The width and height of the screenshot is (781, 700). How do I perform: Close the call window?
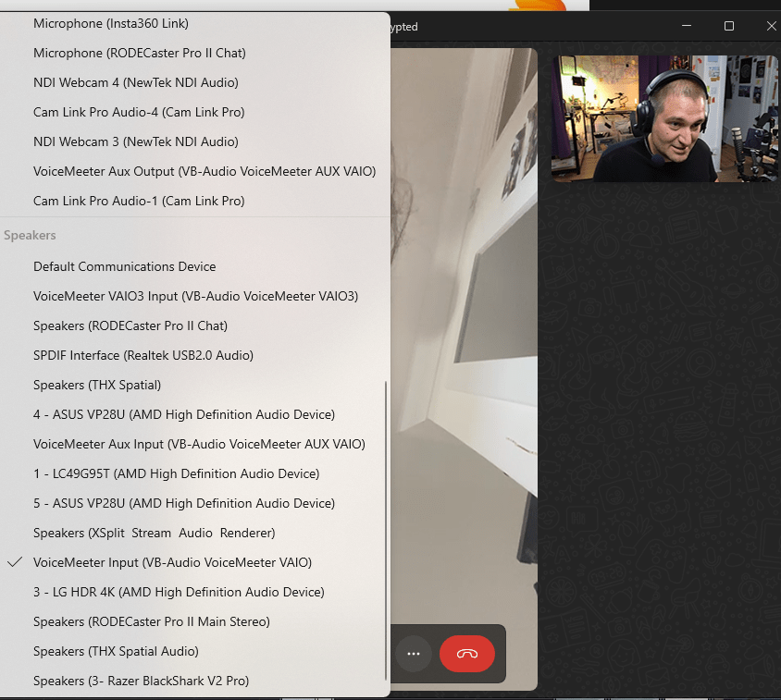click(x=771, y=26)
